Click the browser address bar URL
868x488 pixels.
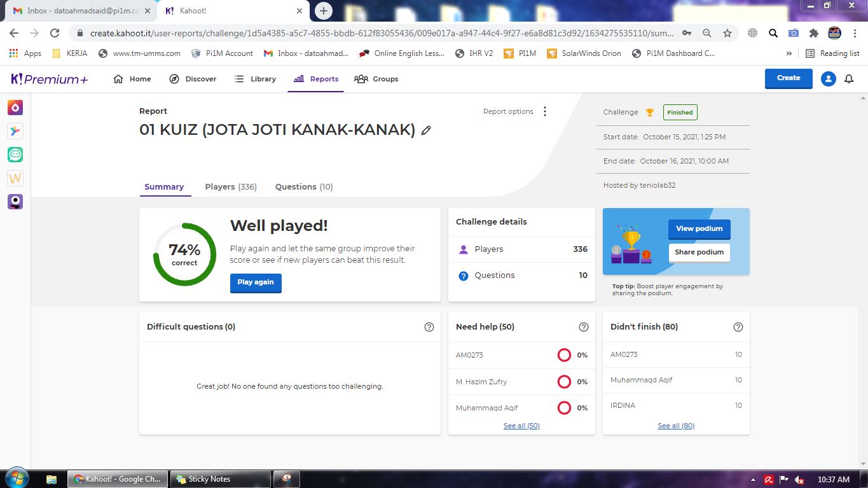coord(382,33)
